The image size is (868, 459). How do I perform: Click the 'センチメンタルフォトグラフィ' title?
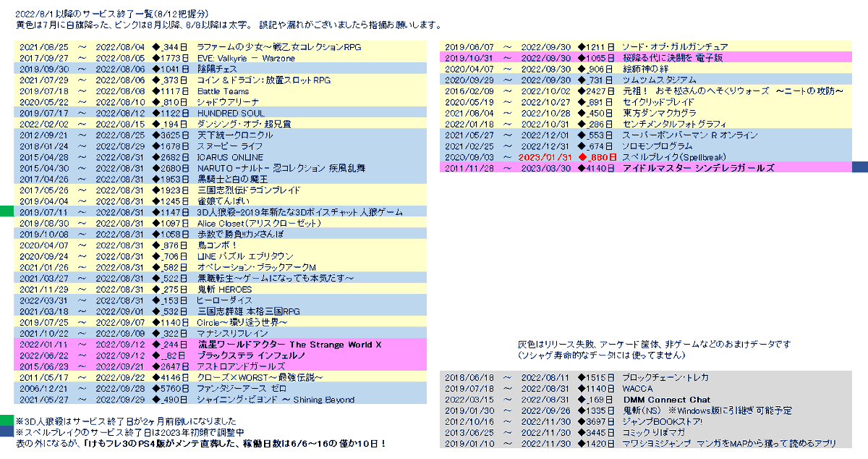coord(676,124)
